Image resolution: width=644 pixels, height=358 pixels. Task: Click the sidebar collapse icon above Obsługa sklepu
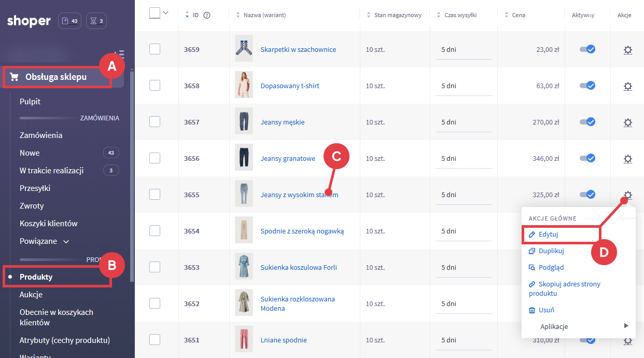coord(119,53)
